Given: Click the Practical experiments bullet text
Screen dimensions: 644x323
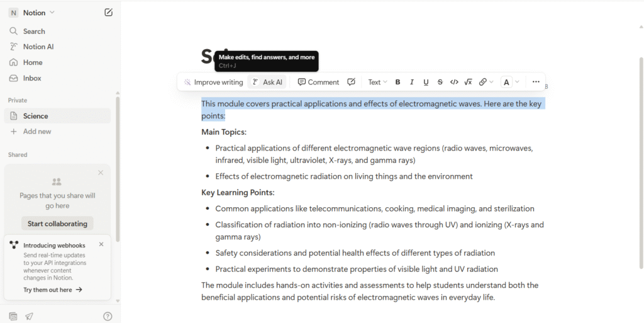Looking at the screenshot, I should coord(357,269).
